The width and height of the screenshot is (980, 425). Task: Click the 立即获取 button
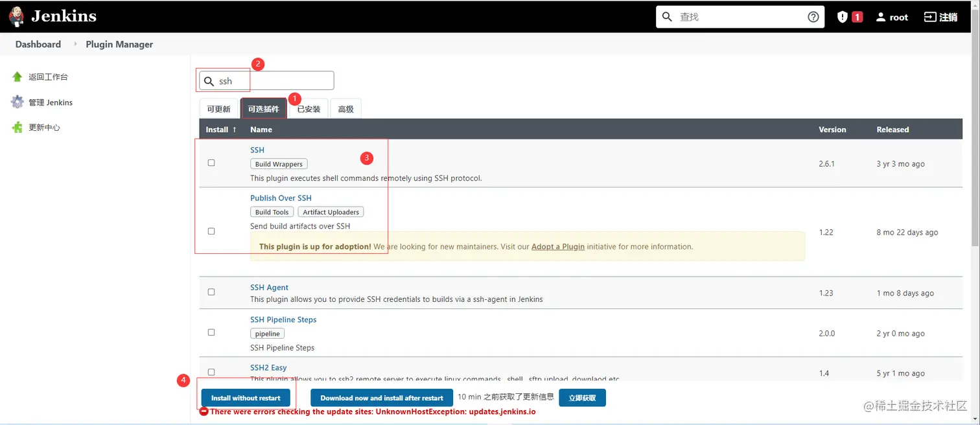[582, 398]
